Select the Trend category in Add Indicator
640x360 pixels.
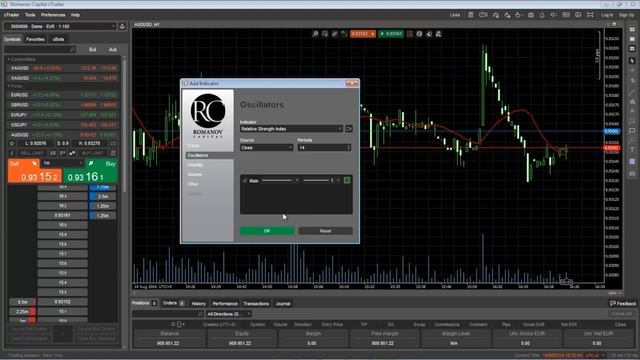[x=193, y=146]
